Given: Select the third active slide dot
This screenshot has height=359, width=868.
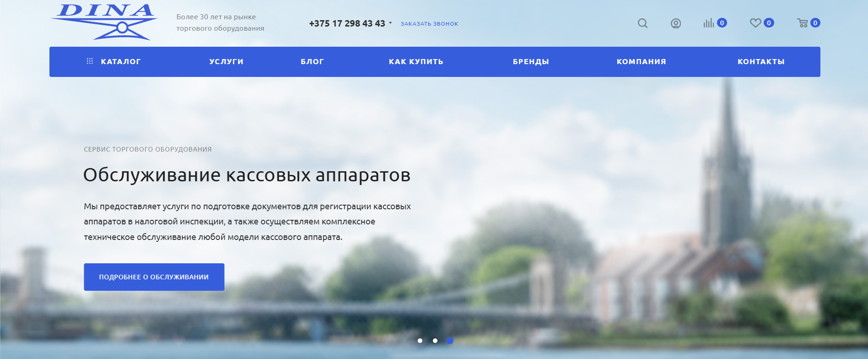Looking at the screenshot, I should point(450,341).
